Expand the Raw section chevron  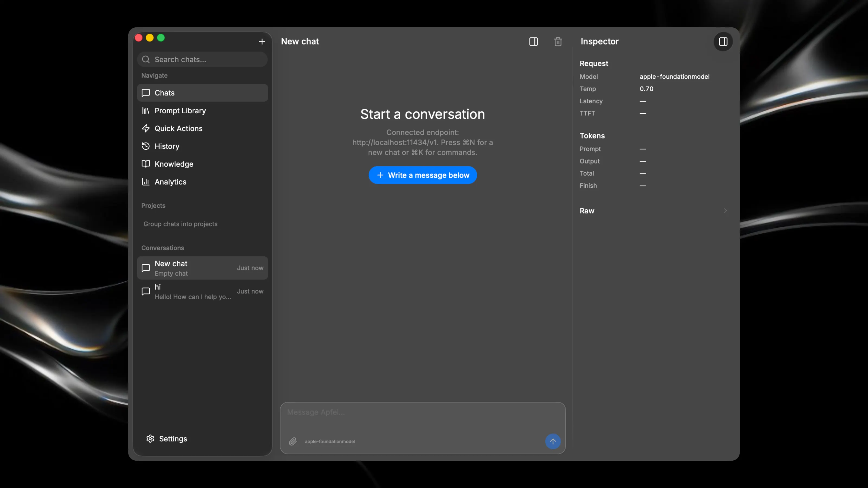pyautogui.click(x=726, y=211)
